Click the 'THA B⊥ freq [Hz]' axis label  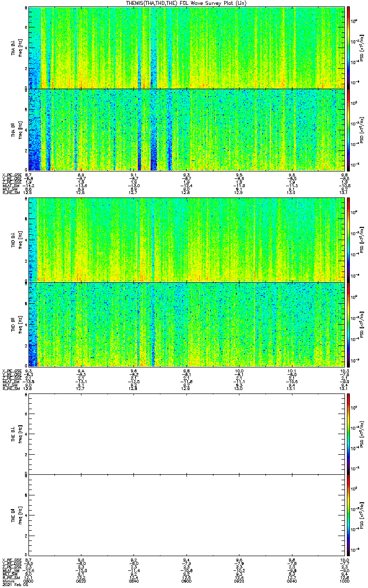point(17,48)
